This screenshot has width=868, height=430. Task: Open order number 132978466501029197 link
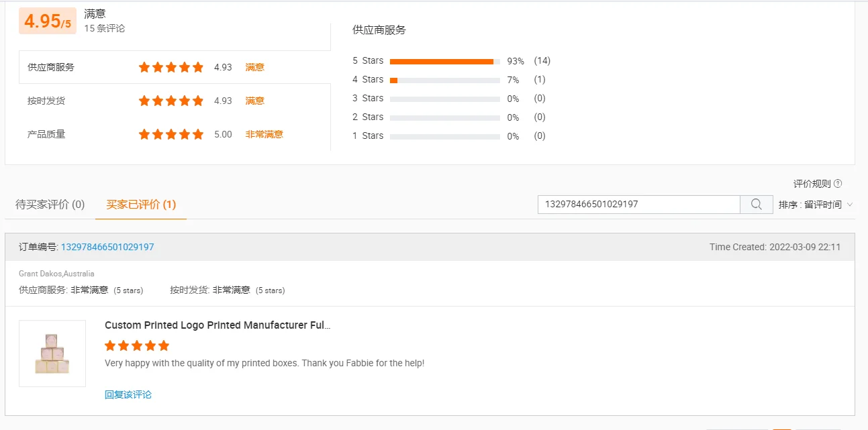(x=107, y=247)
